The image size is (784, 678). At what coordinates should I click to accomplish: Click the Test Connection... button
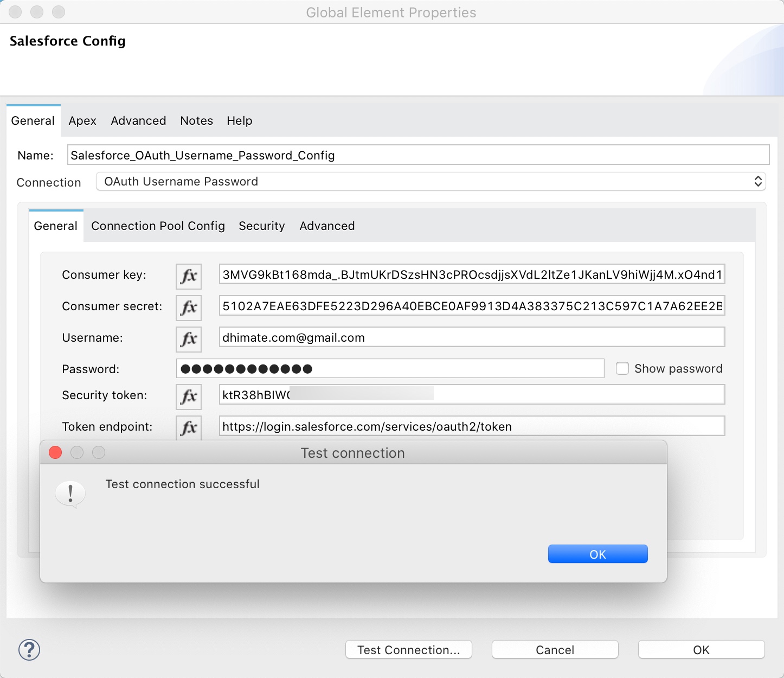(409, 649)
